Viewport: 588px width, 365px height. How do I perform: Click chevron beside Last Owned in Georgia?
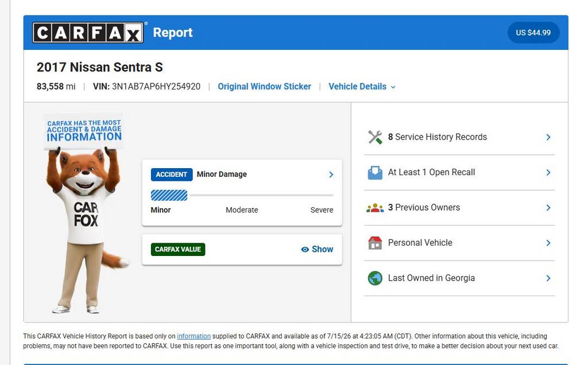coord(548,278)
